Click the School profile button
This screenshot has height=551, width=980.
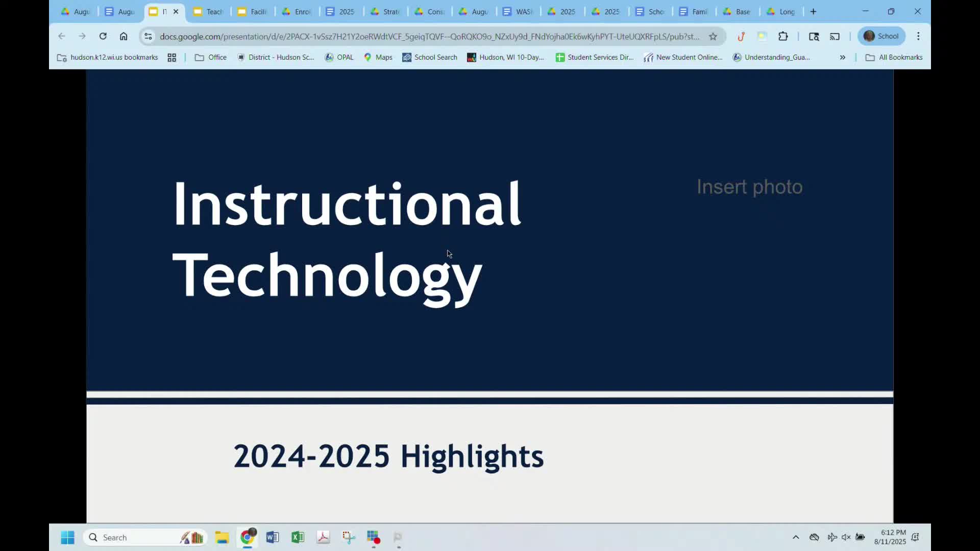click(x=881, y=36)
